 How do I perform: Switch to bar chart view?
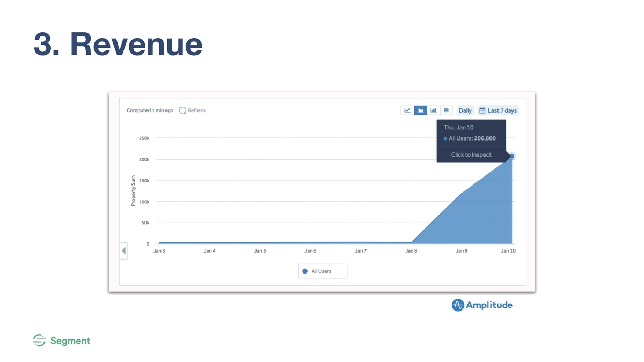(x=434, y=110)
